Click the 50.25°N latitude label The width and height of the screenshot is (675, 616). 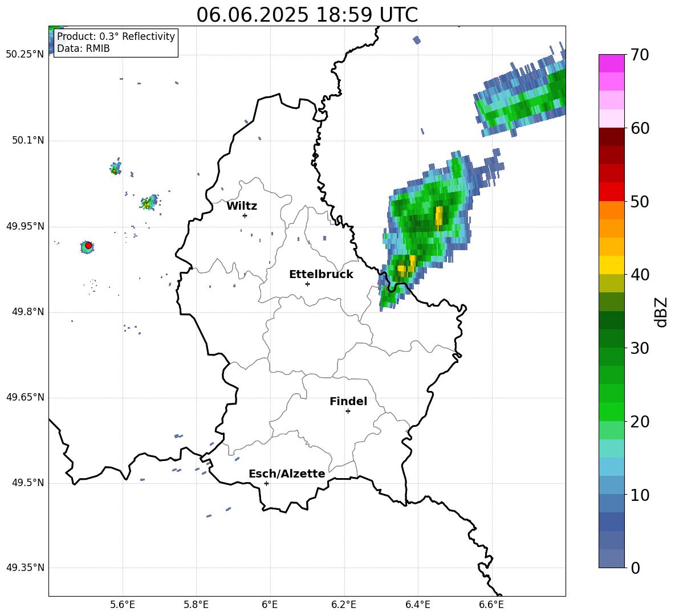point(25,55)
